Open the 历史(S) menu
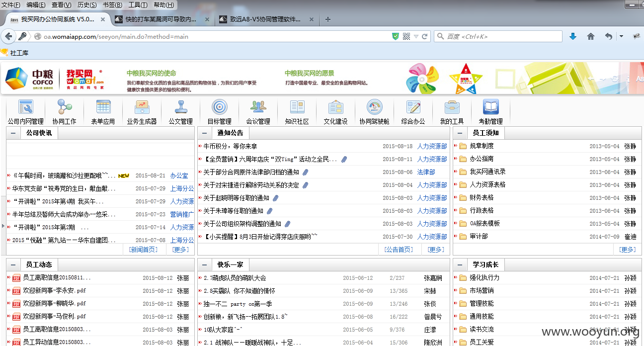The height and width of the screenshot is (346, 644). click(x=87, y=5)
